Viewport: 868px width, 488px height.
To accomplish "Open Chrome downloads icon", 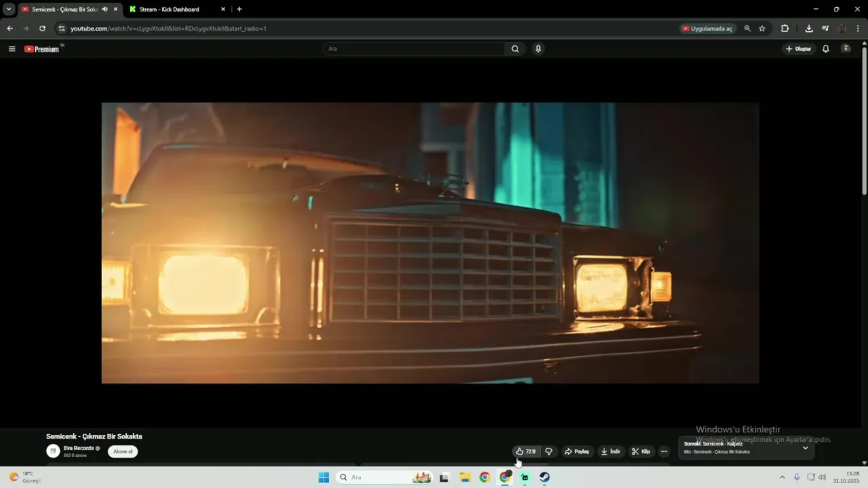I will click(x=809, y=28).
